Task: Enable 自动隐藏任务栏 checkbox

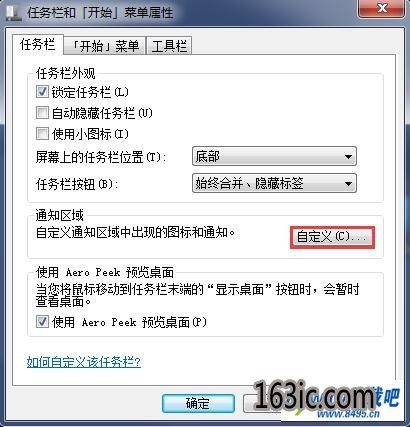Action: coord(42,113)
